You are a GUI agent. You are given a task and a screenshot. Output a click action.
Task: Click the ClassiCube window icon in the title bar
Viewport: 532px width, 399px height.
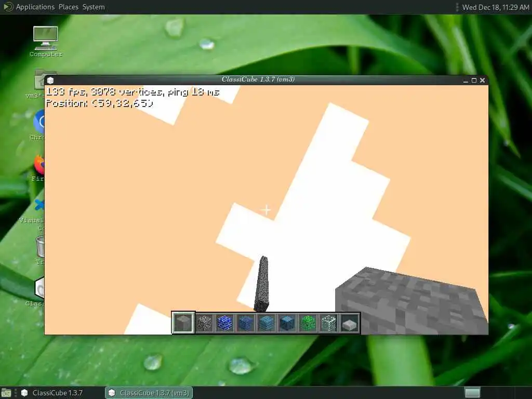pyautogui.click(x=50, y=81)
